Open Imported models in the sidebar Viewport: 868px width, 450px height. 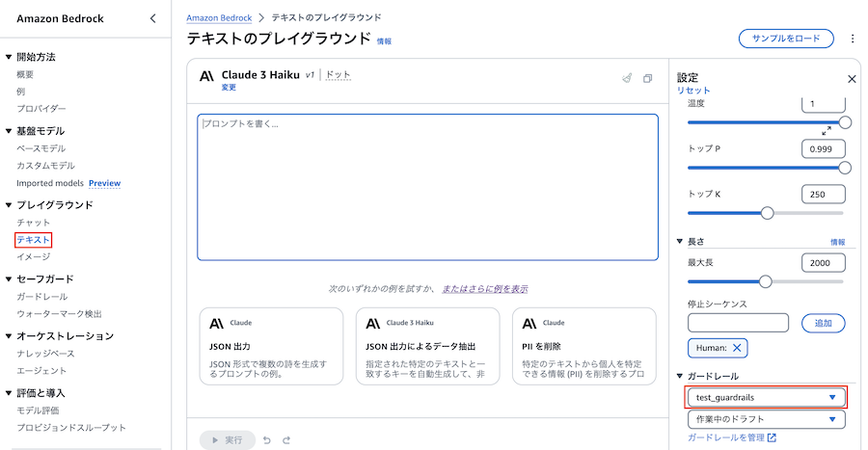point(50,183)
